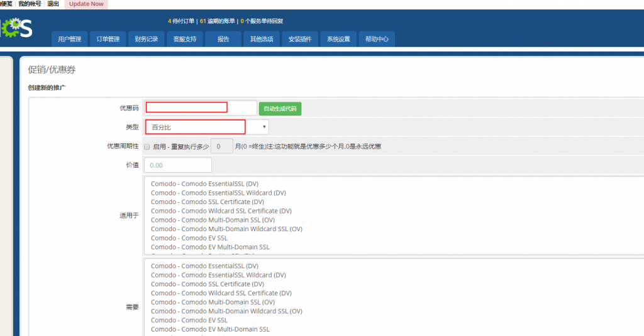Click the Update Now button
644x336 pixels.
coord(86,4)
